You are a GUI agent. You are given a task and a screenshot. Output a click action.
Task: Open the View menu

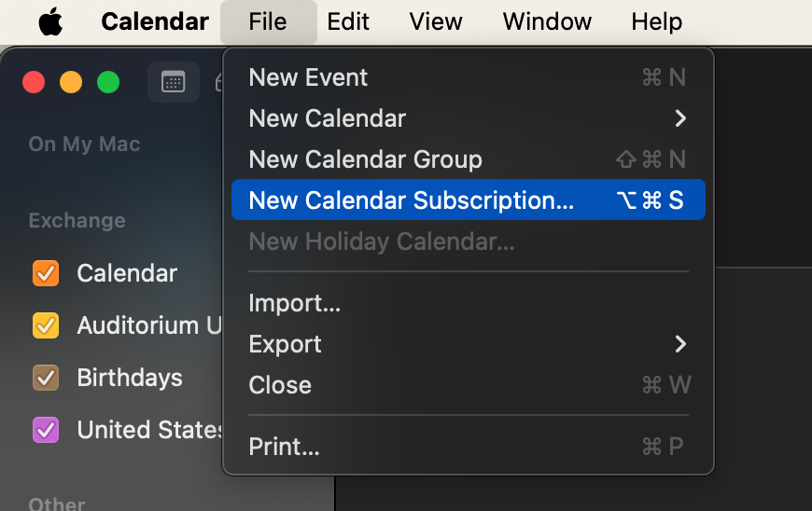[436, 21]
